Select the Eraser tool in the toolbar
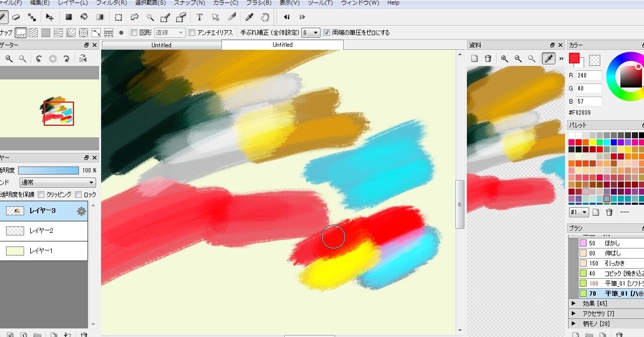Viewport: 644px width, 337px height. coord(15,17)
